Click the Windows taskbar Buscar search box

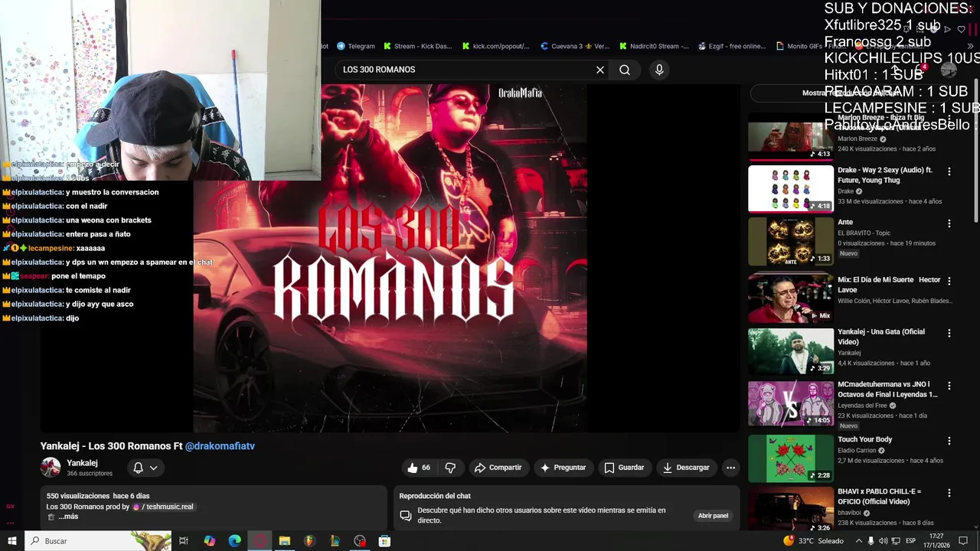click(97, 541)
